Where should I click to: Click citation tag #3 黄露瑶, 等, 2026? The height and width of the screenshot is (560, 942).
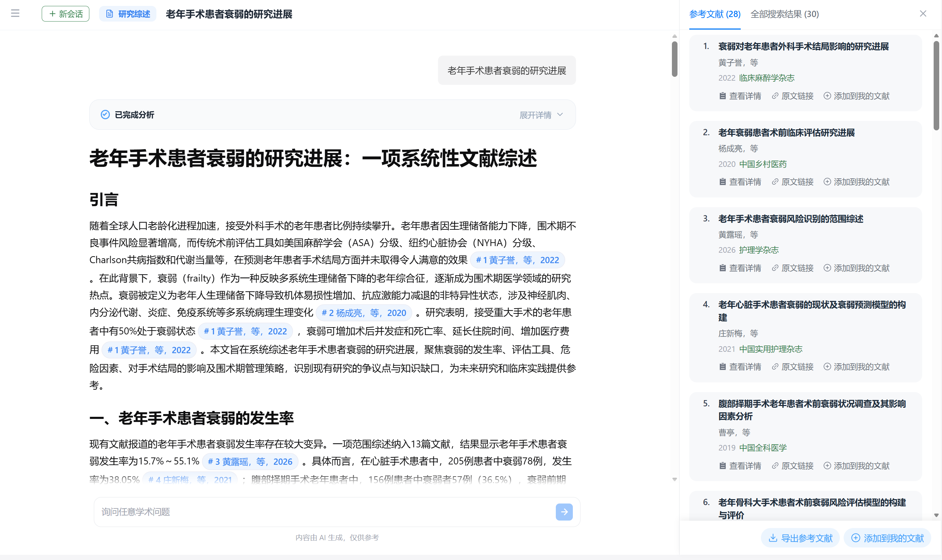[x=250, y=462]
